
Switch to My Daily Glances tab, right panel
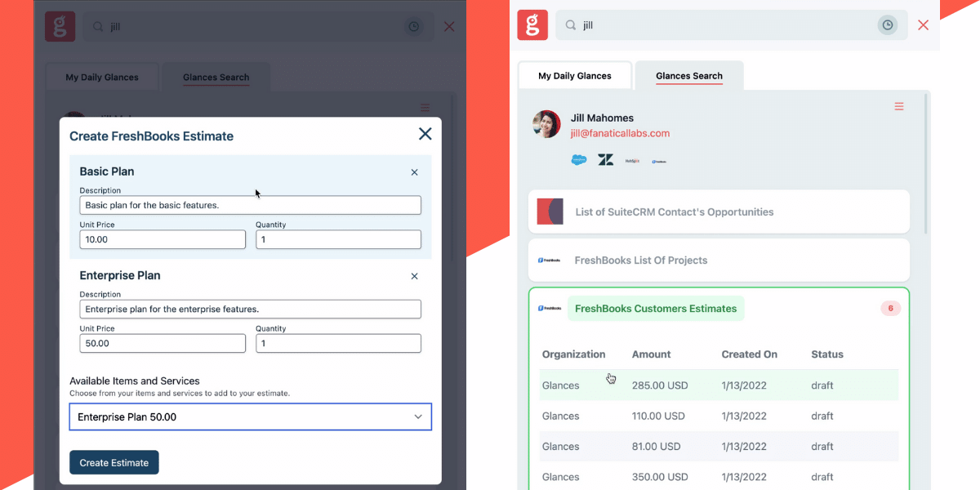point(575,76)
